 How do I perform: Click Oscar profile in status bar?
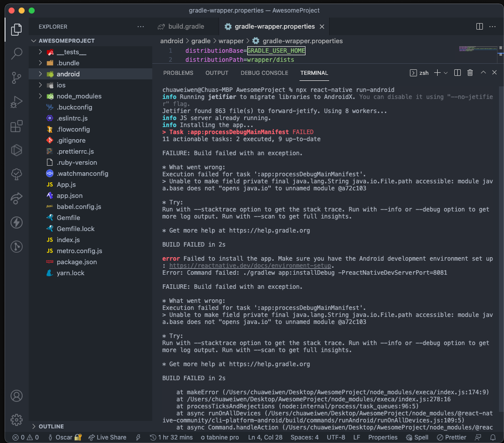click(65, 437)
